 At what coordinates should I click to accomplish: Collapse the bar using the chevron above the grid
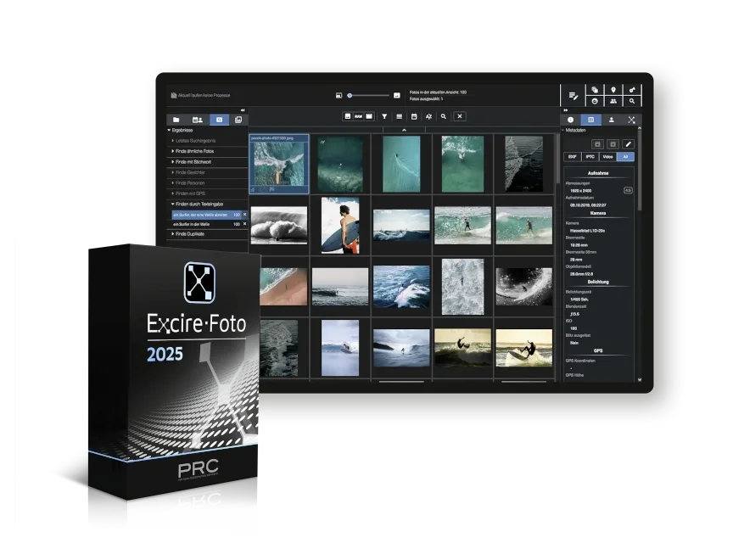tap(404, 130)
